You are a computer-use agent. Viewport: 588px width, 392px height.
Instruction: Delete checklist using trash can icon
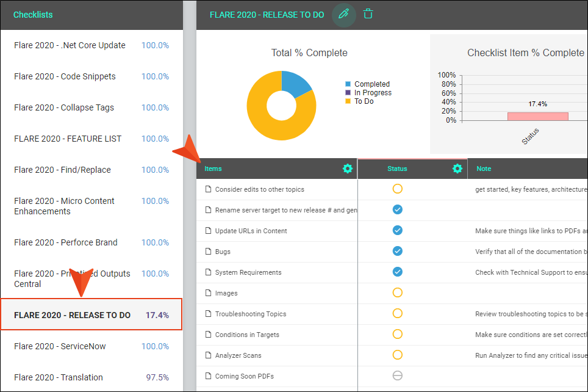pyautogui.click(x=368, y=14)
